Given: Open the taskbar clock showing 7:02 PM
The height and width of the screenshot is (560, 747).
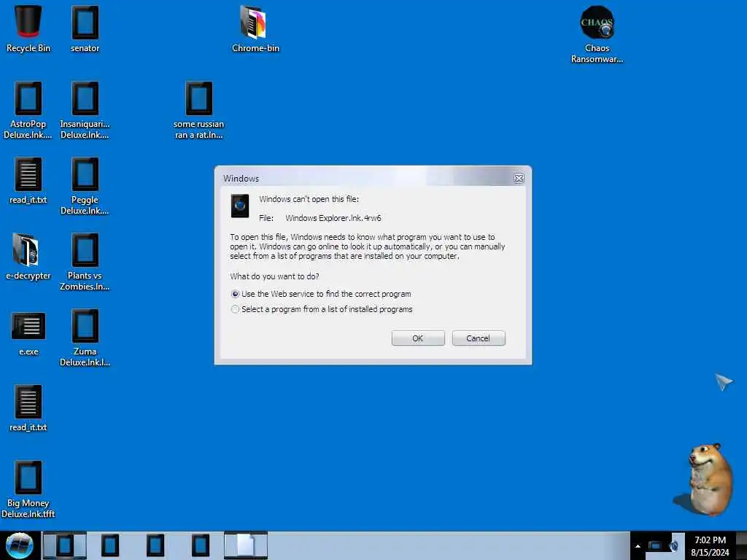Looking at the screenshot, I should click(x=710, y=546).
